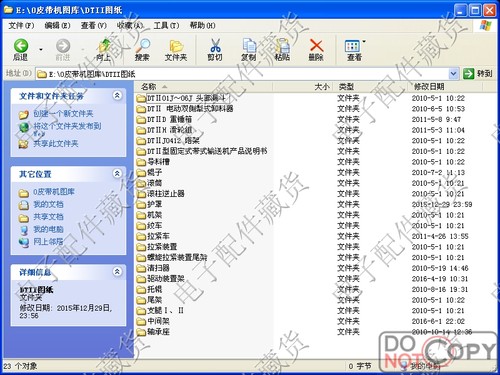The image size is (500, 375).
Task: Click the title bar folder icon
Action: [8, 10]
